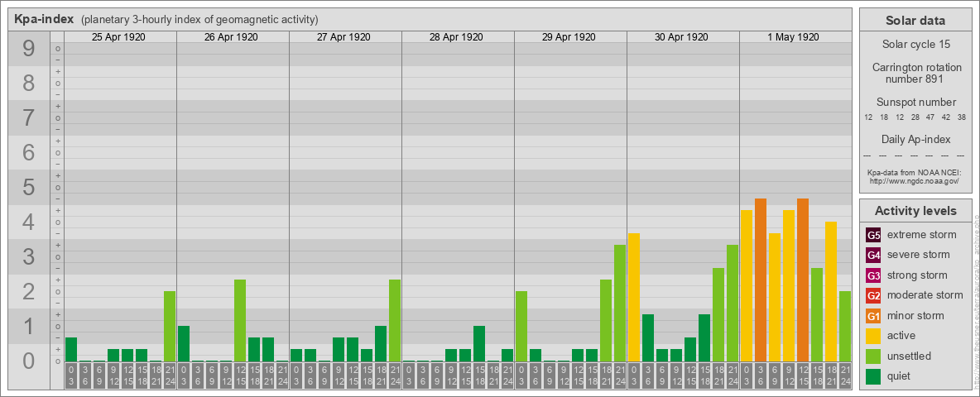Click the sunspot number value 28
The height and width of the screenshot is (397, 980).
pyautogui.click(x=915, y=117)
